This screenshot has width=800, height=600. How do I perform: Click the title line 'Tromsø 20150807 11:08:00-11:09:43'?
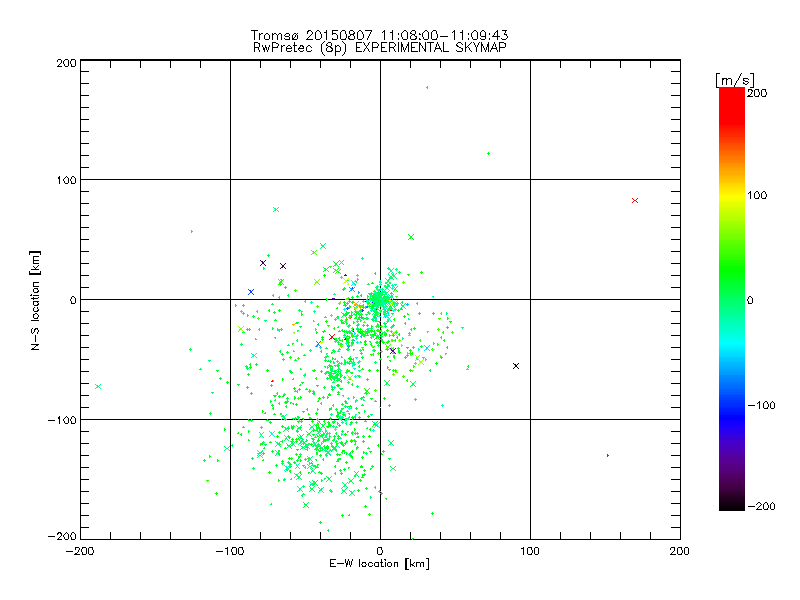[380, 35]
